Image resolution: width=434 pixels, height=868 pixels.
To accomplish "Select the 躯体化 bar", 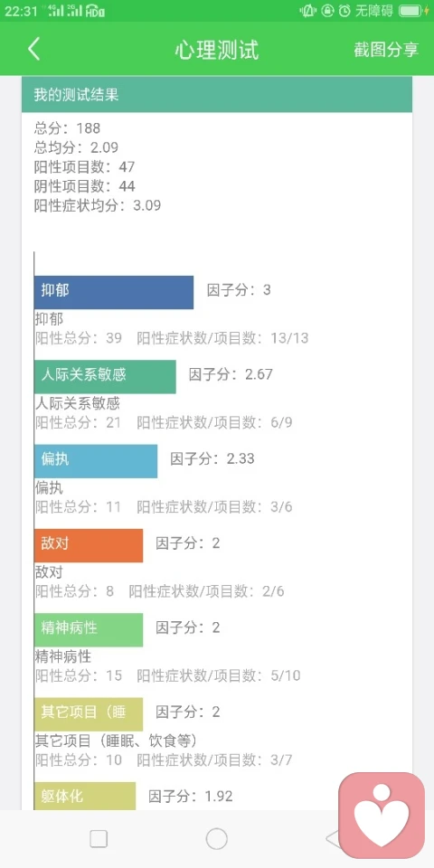I will (x=85, y=796).
